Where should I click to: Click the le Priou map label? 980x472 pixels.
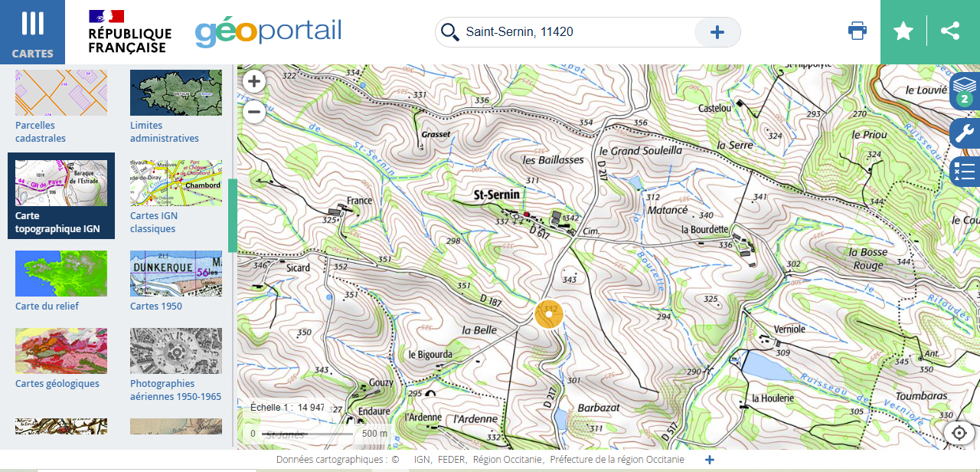click(x=870, y=135)
